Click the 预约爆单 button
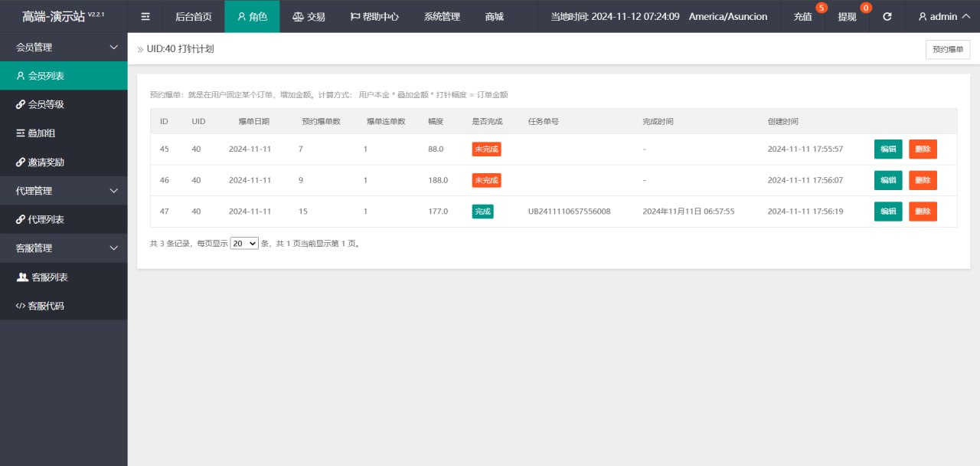The image size is (980, 466). [948, 49]
